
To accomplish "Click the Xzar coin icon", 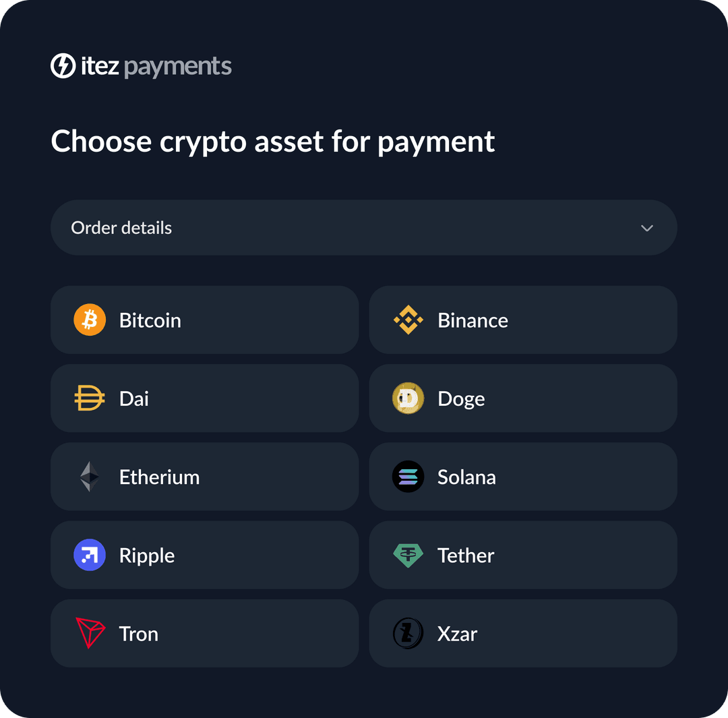I will 408,633.
